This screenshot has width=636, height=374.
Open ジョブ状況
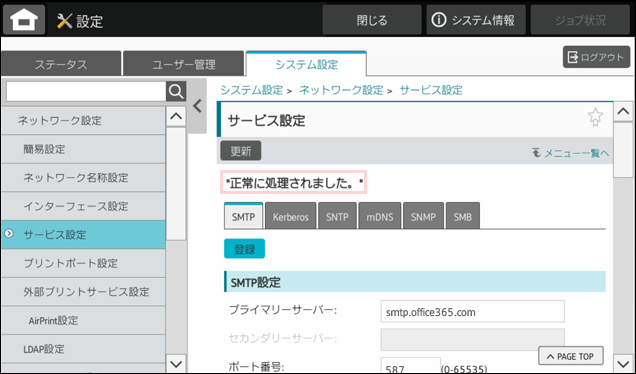point(580,20)
